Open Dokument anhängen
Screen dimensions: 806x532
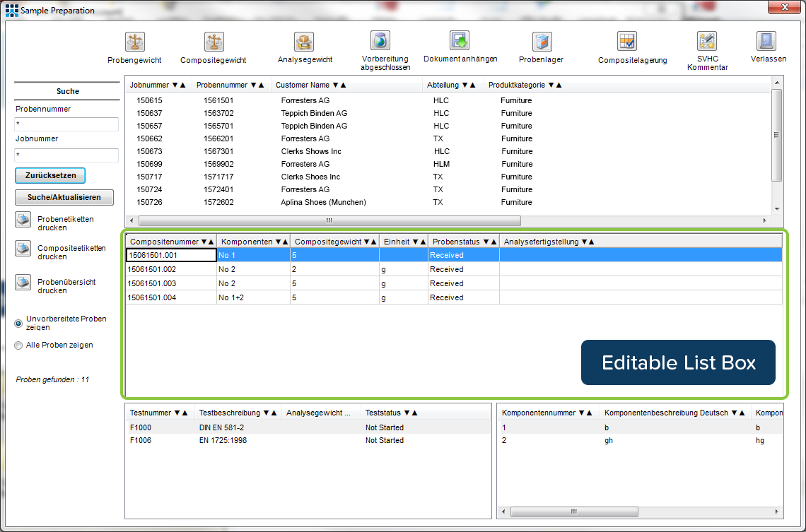(x=460, y=42)
